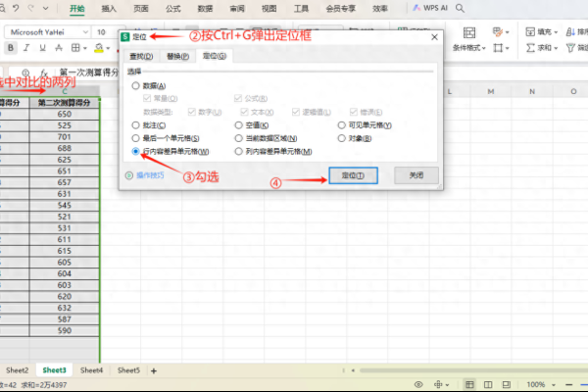This screenshot has height=392, width=588.
Task: Click the formula bar showing 第一次测算得分
Action: [x=89, y=73]
